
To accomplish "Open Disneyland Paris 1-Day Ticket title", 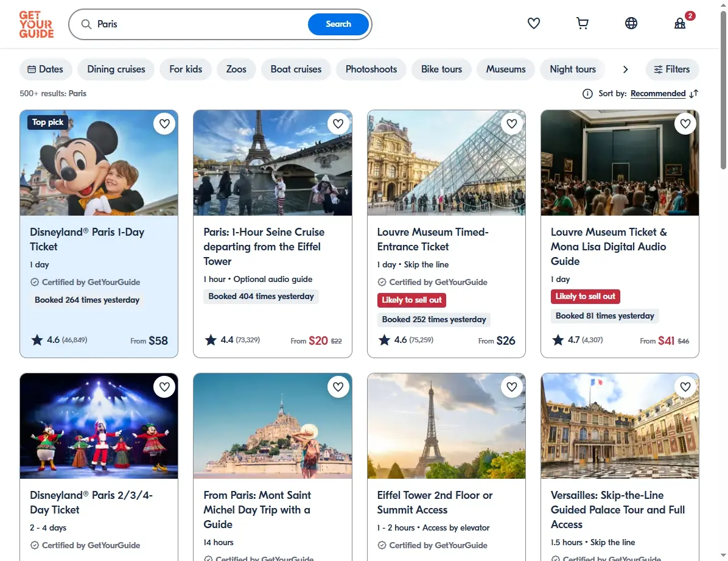I will tap(87, 239).
